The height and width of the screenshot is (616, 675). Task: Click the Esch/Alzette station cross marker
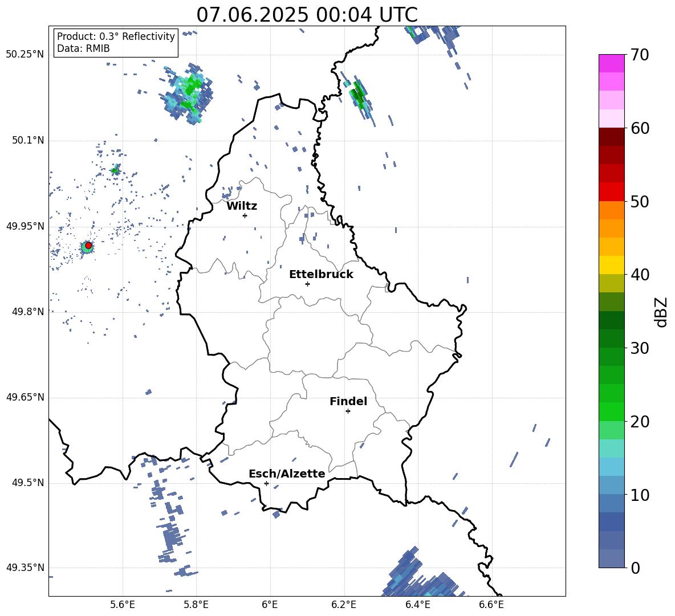[266, 483]
